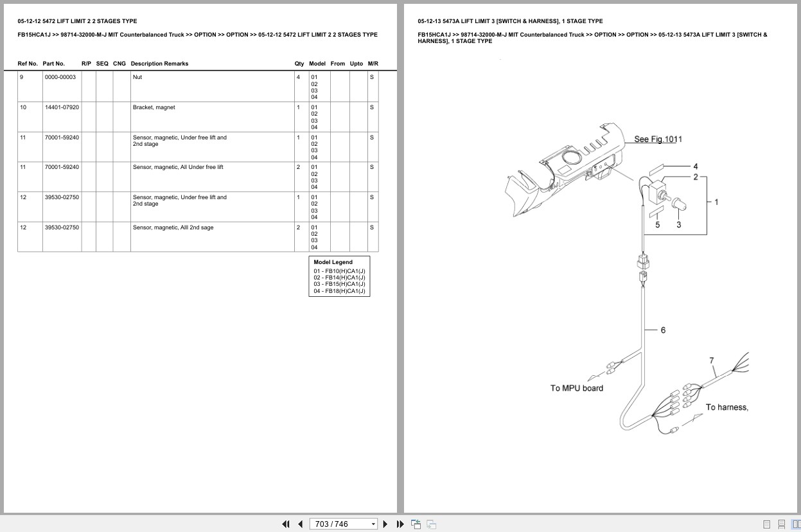
Task: Click description 'Bracket, magnet'
Action: [x=154, y=107]
